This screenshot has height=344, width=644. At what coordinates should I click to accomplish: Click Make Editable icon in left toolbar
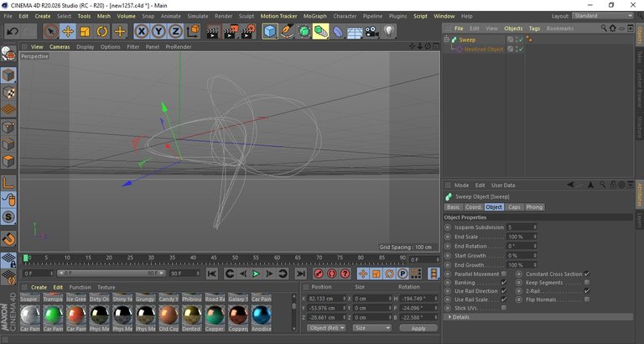click(x=8, y=54)
